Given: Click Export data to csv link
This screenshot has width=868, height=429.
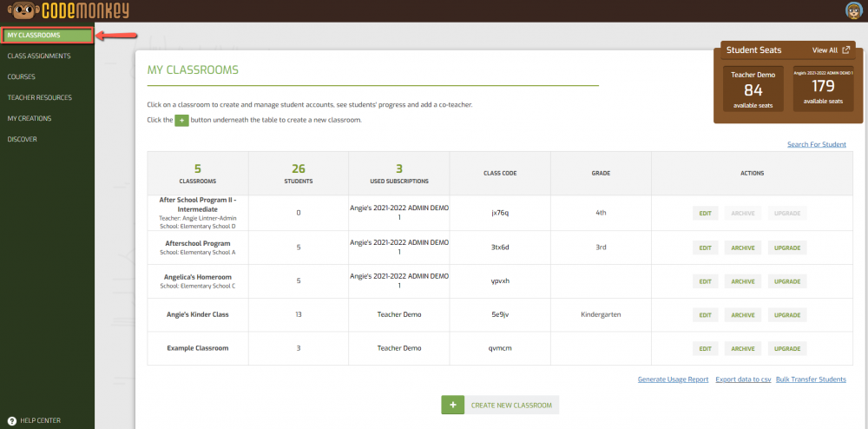Looking at the screenshot, I should [744, 379].
